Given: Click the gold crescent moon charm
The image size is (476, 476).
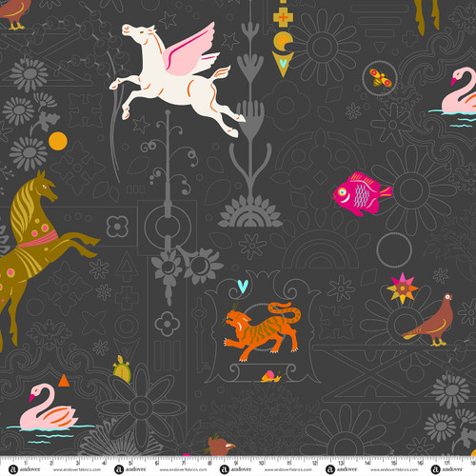Looking at the screenshot, I should coord(282,42).
